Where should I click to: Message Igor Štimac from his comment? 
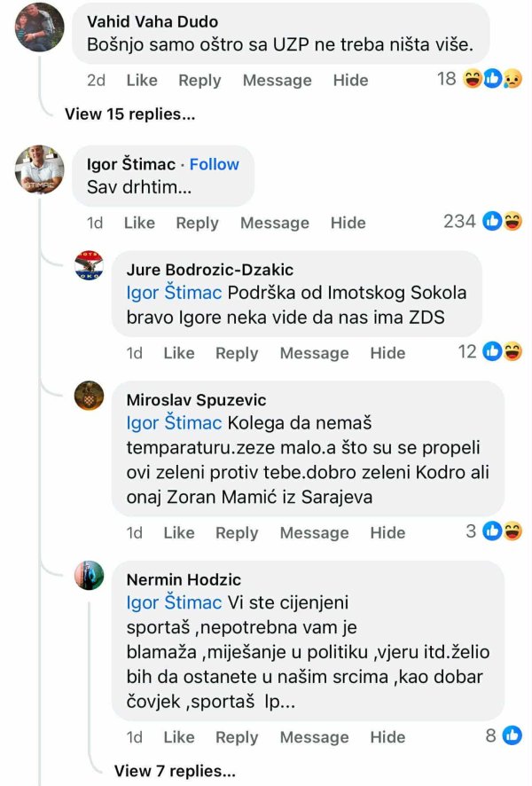point(274,223)
